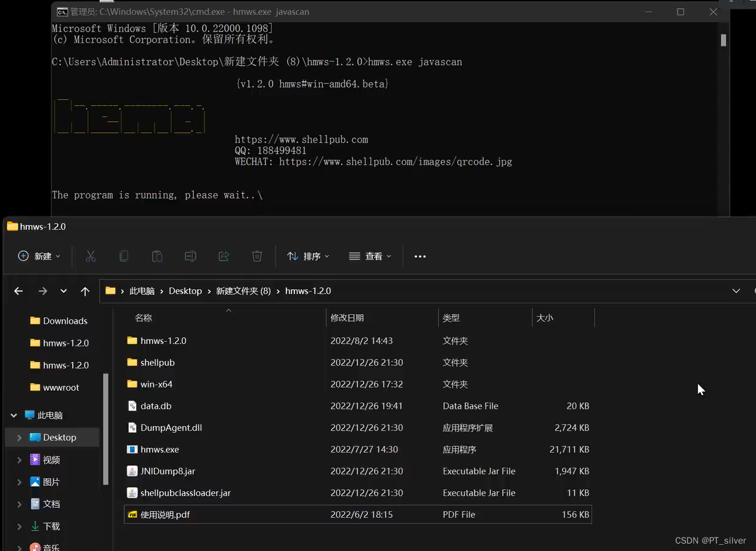Open recent locations chevron next to forward arrow
Image resolution: width=756 pixels, height=551 pixels.
tap(63, 291)
